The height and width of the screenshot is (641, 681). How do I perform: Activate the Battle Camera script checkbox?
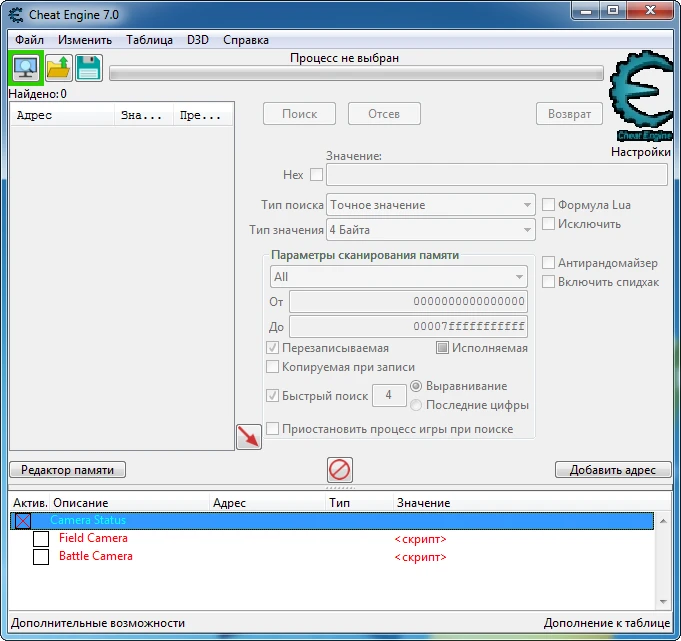(41, 557)
